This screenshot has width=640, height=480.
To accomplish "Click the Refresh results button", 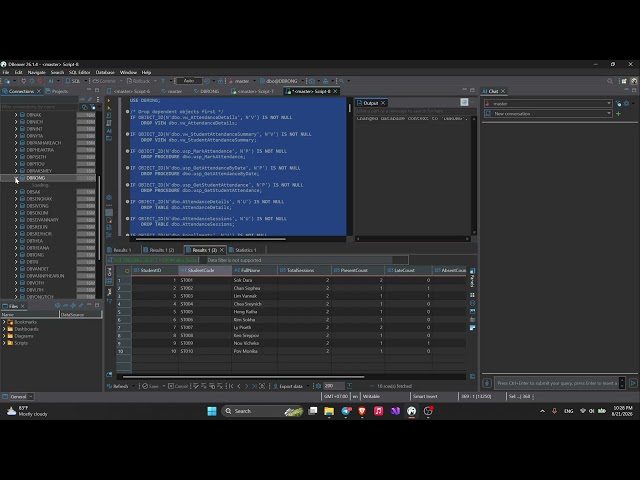I will [118, 386].
